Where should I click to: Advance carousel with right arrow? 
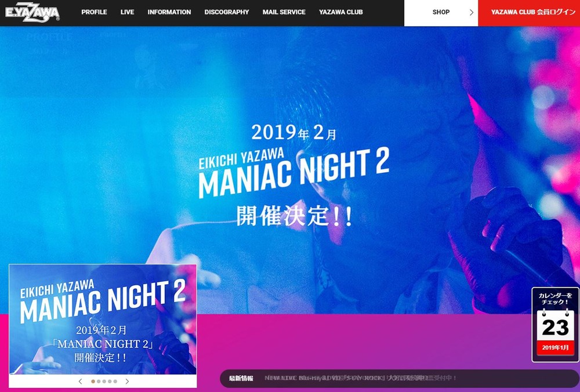coord(127,382)
